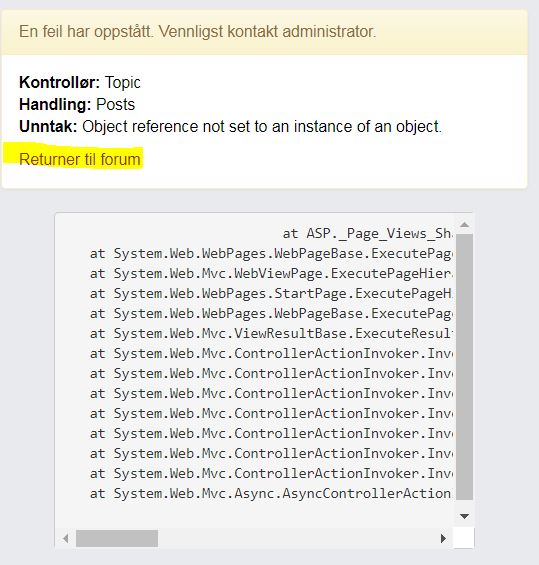539x565 pixels.
Task: Select the 'Posts' action value
Action: click(x=115, y=104)
